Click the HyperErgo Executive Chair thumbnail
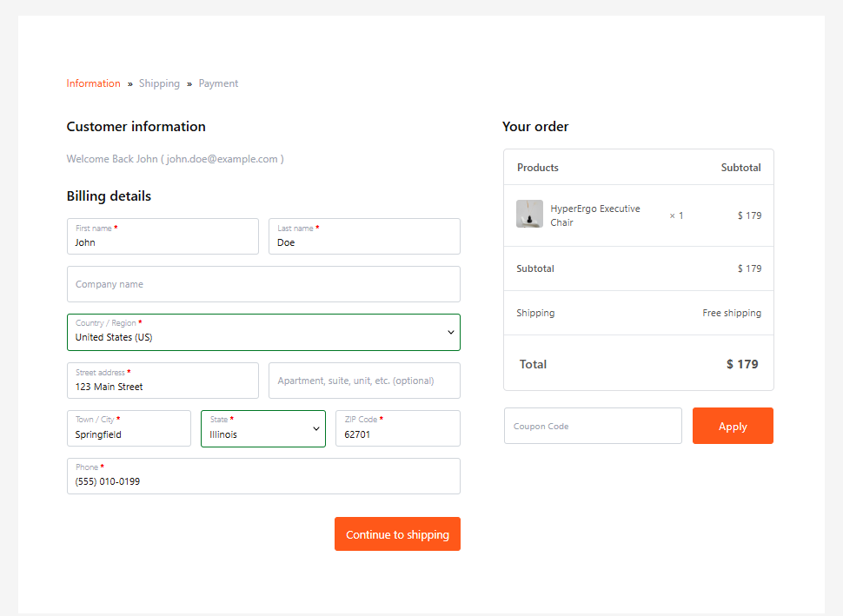Image resolution: width=843 pixels, height=616 pixels. pyautogui.click(x=529, y=214)
